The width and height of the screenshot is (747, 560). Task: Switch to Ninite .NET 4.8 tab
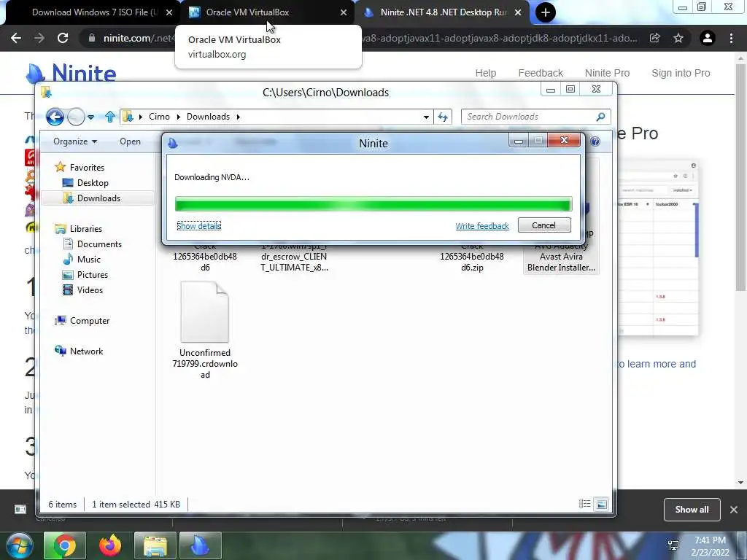click(441, 12)
